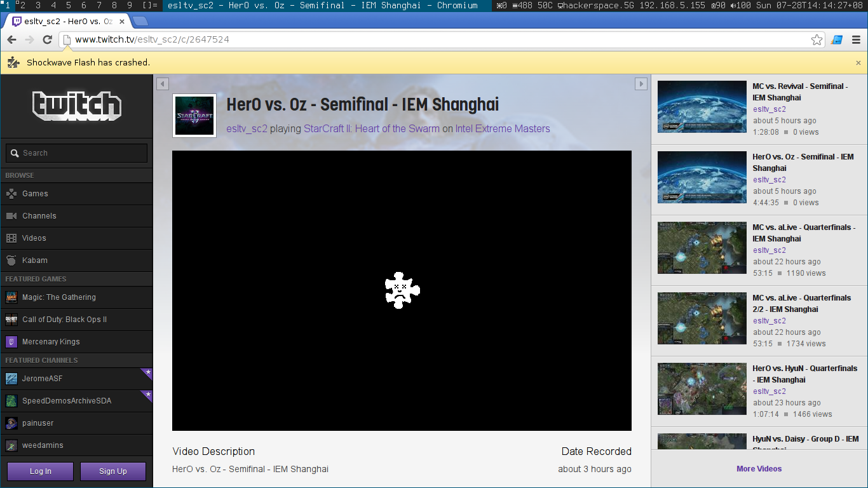Click HerO vs. HyuN - Quarterfinals title
The image size is (868, 488).
(x=805, y=374)
